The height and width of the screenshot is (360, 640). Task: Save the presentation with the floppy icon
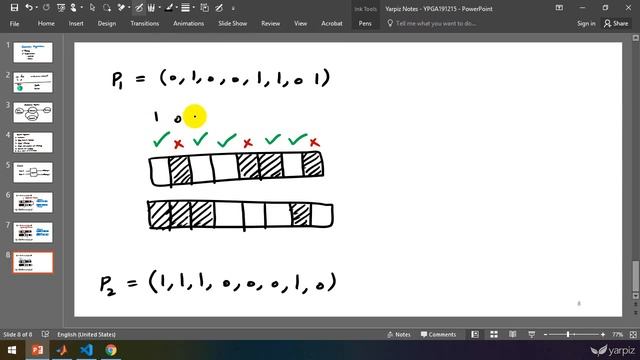pyautogui.click(x=14, y=8)
